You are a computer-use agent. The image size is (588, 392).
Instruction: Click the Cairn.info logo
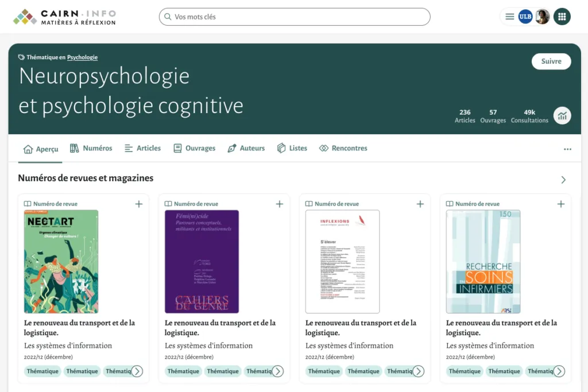[x=64, y=17]
